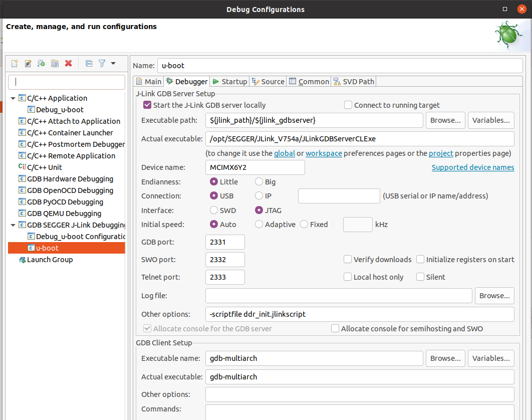This screenshot has width=532, height=420.
Task: Click Browse next to Log file
Action: coord(494,296)
